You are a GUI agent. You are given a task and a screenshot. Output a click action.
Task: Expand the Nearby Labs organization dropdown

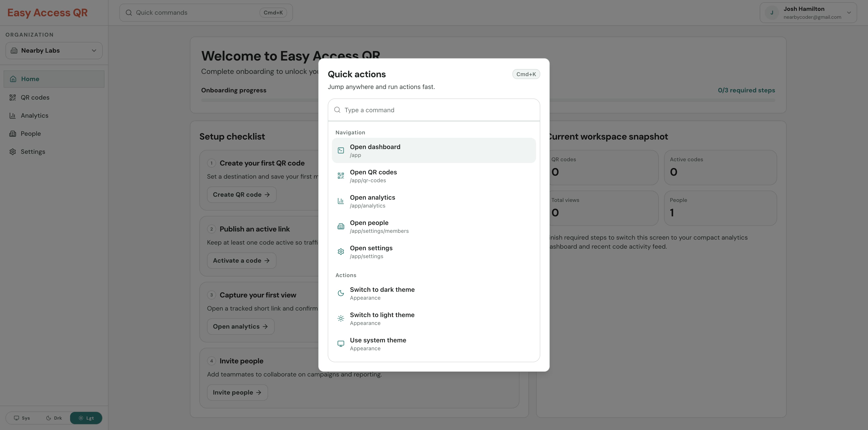[54, 51]
